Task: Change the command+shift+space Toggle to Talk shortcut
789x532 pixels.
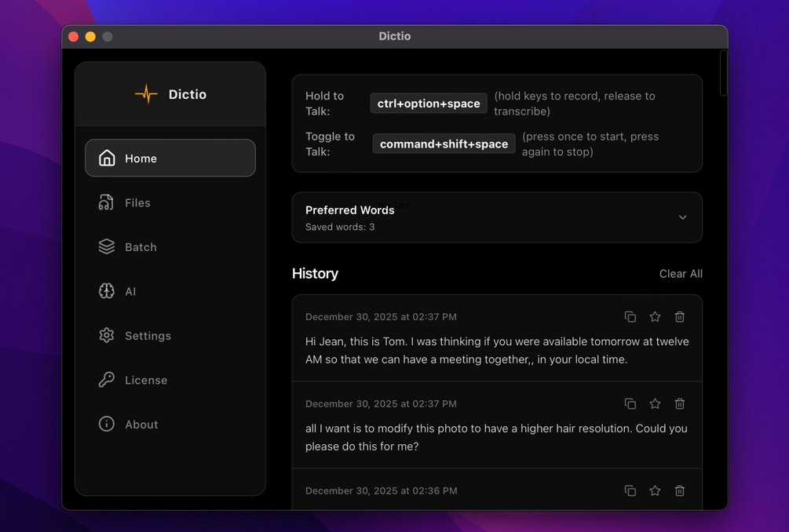Action: click(444, 144)
